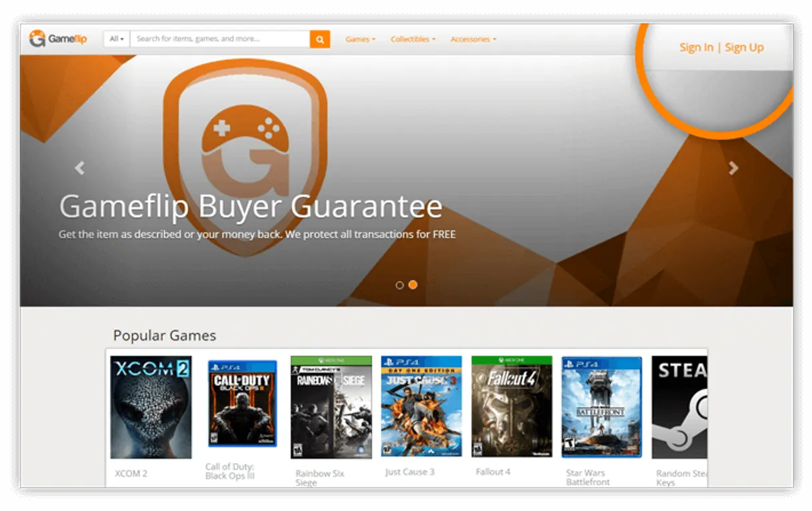Click the Popular Games heading
The image size is (812, 511).
[165, 335]
